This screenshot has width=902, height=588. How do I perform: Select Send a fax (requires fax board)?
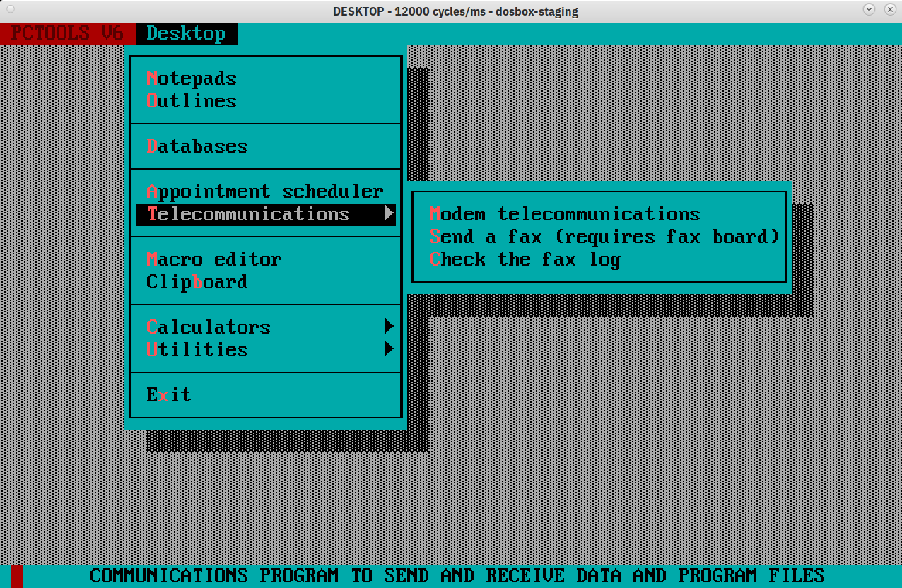point(603,237)
